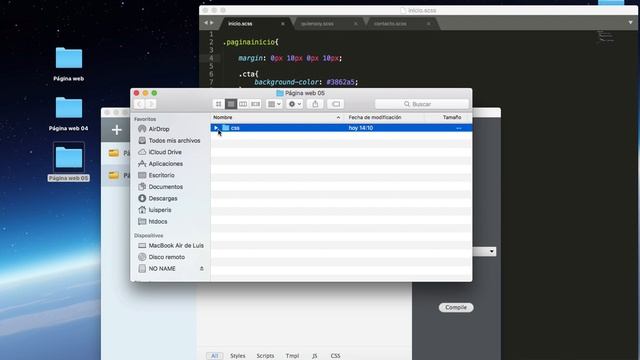
Task: Select the Scripts filter tab
Action: (265, 356)
